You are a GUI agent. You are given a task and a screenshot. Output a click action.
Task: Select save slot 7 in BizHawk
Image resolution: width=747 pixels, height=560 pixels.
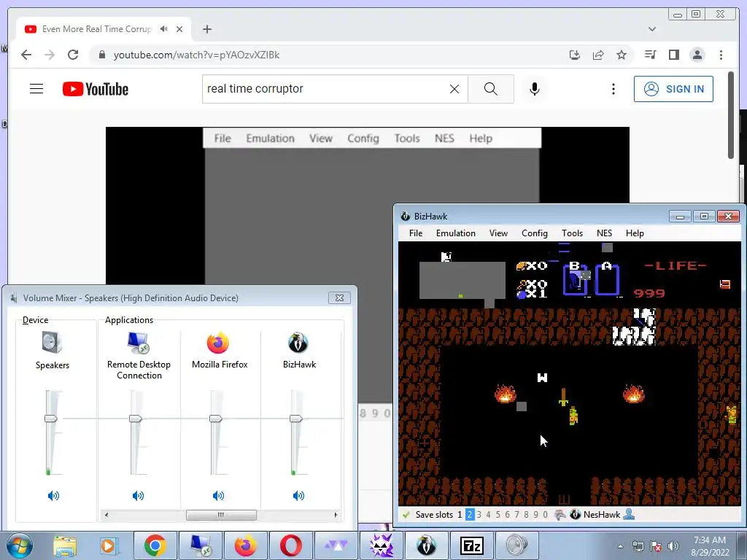click(516, 514)
